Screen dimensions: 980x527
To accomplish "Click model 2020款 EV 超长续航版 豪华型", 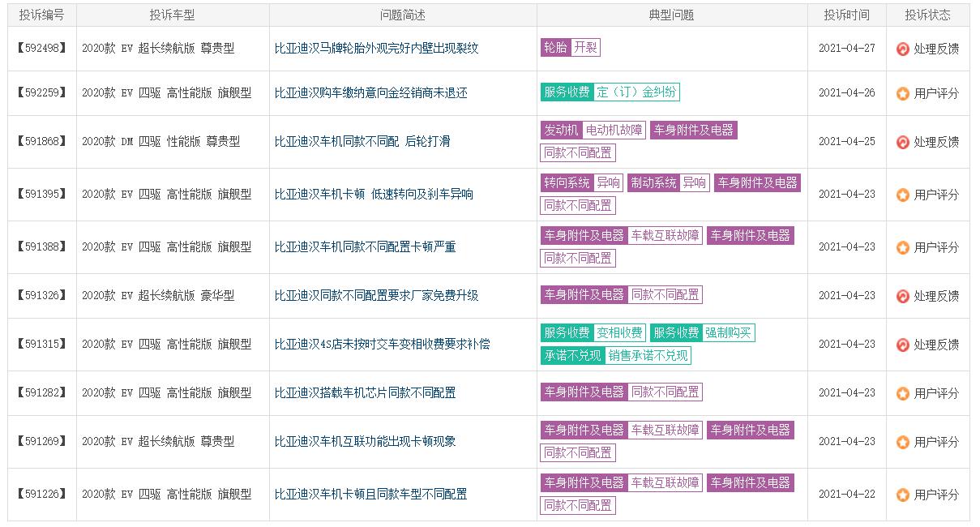I will (x=158, y=296).
